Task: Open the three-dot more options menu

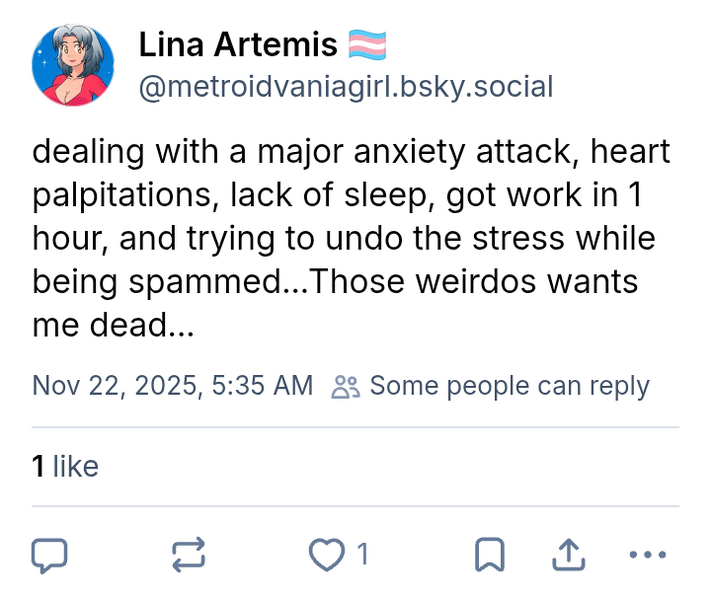Action: pyautogui.click(x=647, y=555)
